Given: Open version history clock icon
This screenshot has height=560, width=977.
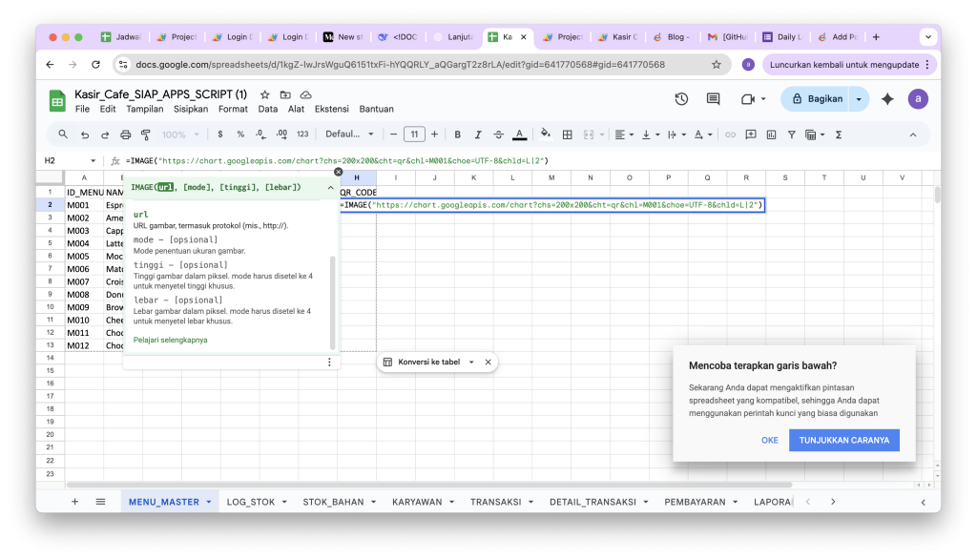Looking at the screenshot, I should tap(681, 99).
